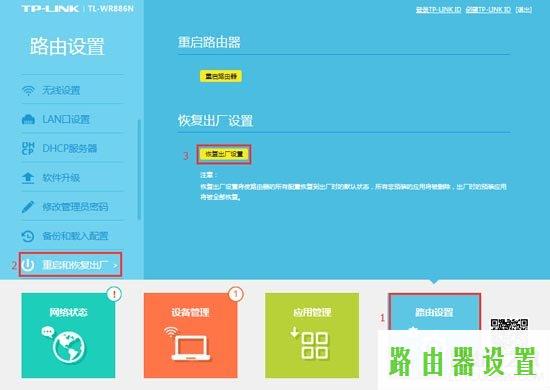550x390 pixels.
Task: Click the pencil icon beside 修改管理员密码
Action: tap(28, 207)
